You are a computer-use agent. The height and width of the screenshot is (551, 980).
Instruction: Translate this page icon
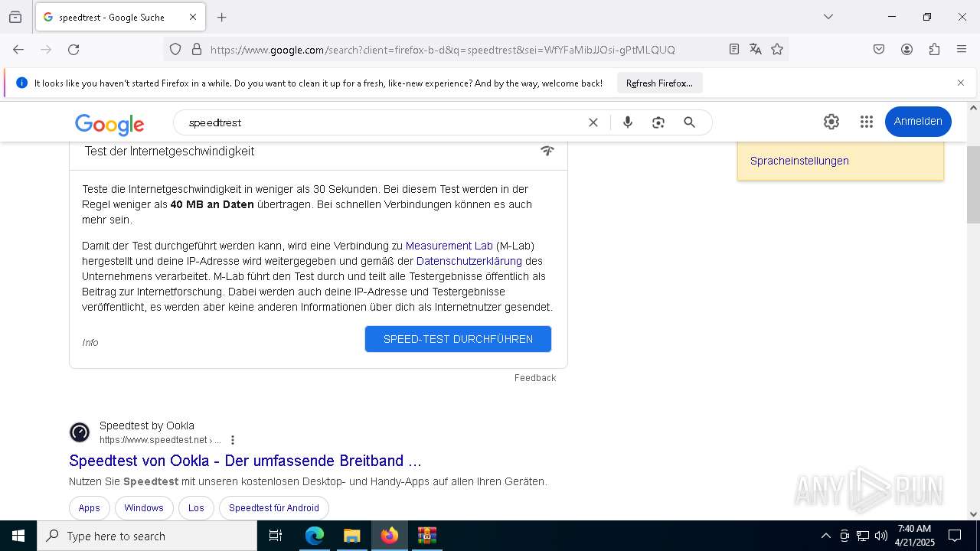[x=755, y=49]
